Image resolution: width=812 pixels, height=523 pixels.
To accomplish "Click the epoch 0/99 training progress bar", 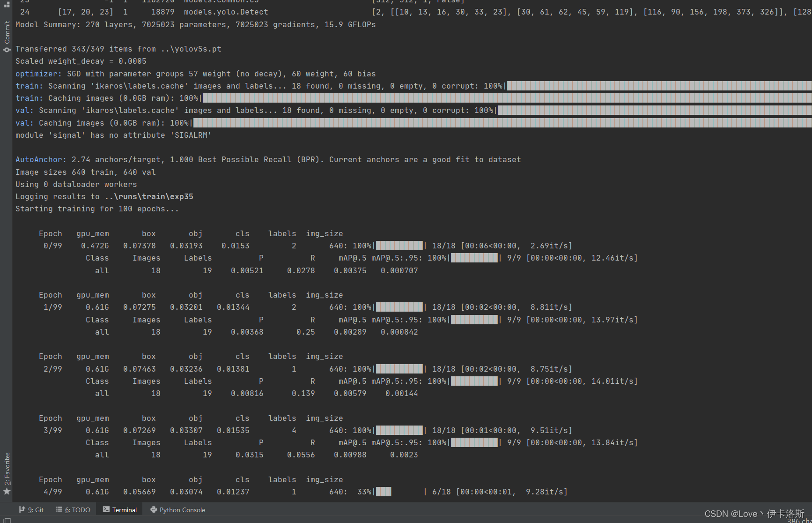I will click(x=399, y=246).
